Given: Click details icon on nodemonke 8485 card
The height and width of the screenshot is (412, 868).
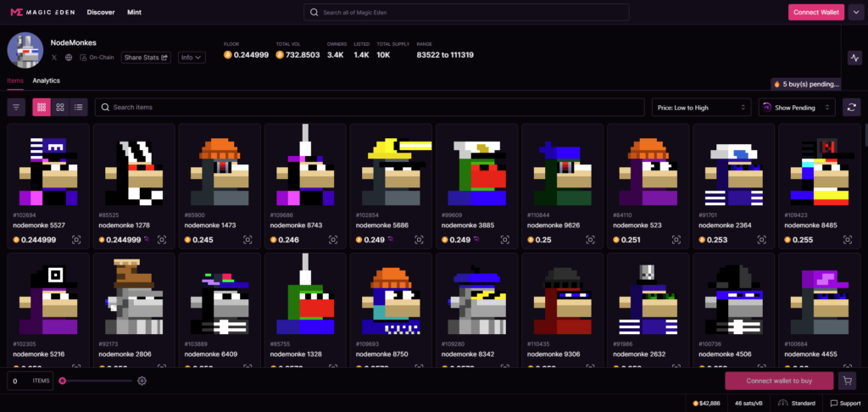Looking at the screenshot, I should coord(848,240).
